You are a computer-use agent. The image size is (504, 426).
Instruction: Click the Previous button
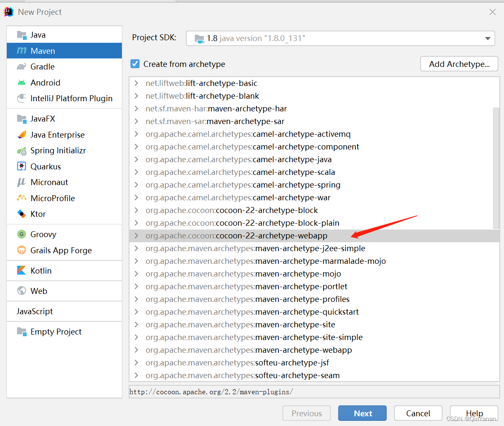pos(307,413)
